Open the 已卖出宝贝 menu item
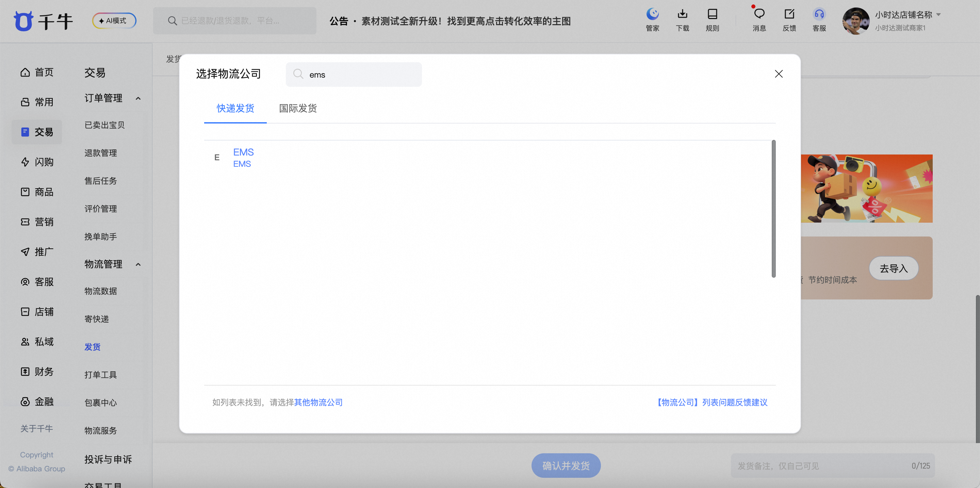 (104, 125)
